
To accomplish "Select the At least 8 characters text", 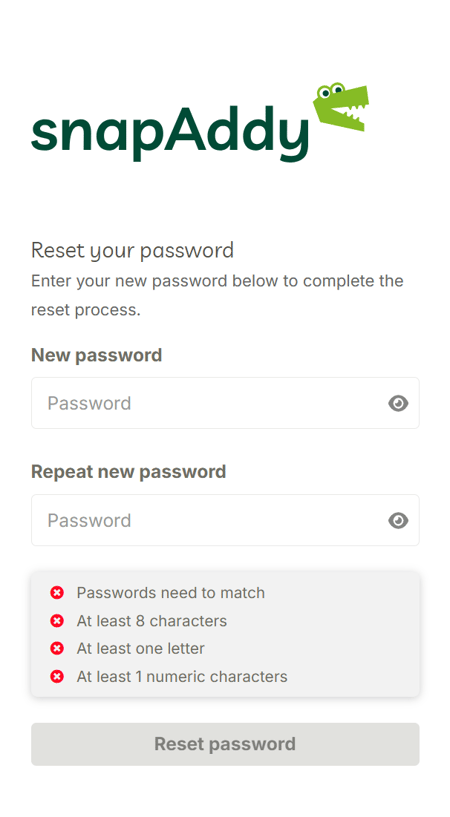I will tap(152, 621).
